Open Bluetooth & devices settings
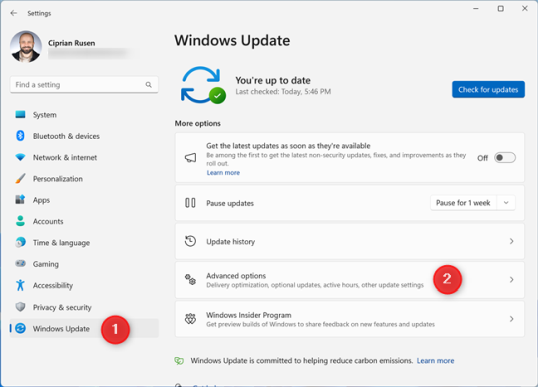Viewport: 538px width, 387px height. click(x=84, y=136)
